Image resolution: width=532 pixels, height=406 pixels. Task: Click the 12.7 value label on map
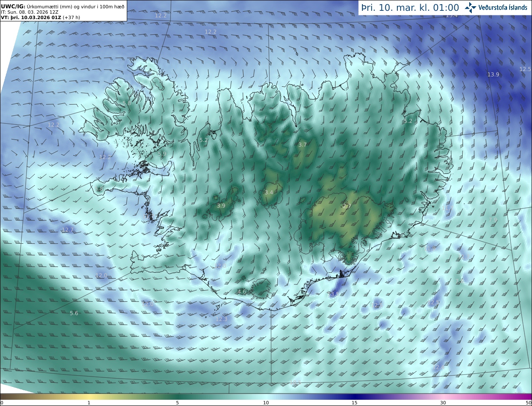[x=68, y=230]
